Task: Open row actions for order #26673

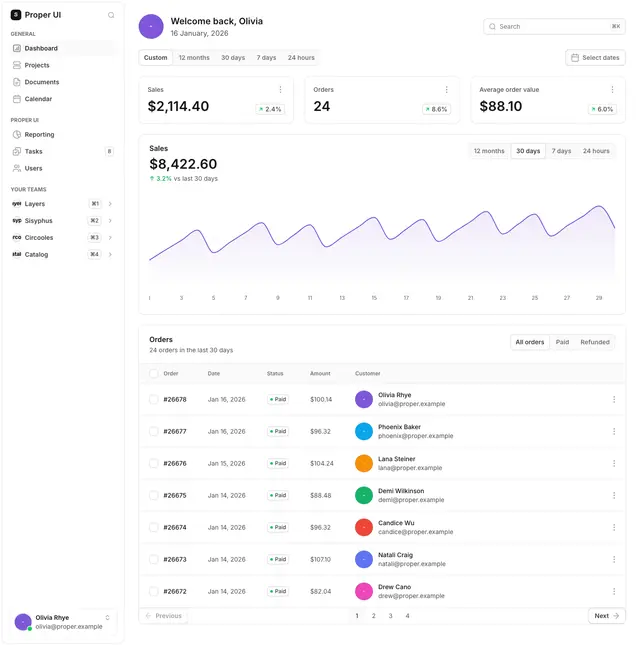Action: pos(614,559)
